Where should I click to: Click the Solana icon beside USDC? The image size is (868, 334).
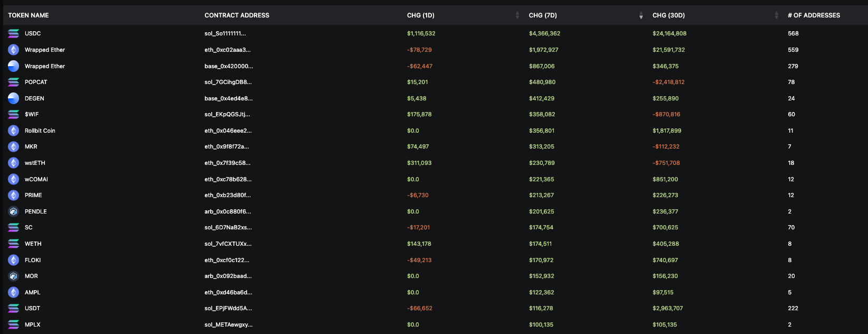coord(14,33)
